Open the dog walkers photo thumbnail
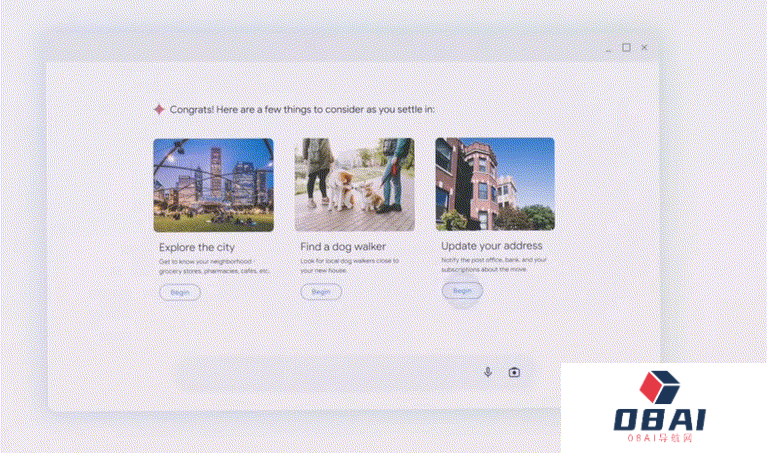The height and width of the screenshot is (453, 767). 355,184
